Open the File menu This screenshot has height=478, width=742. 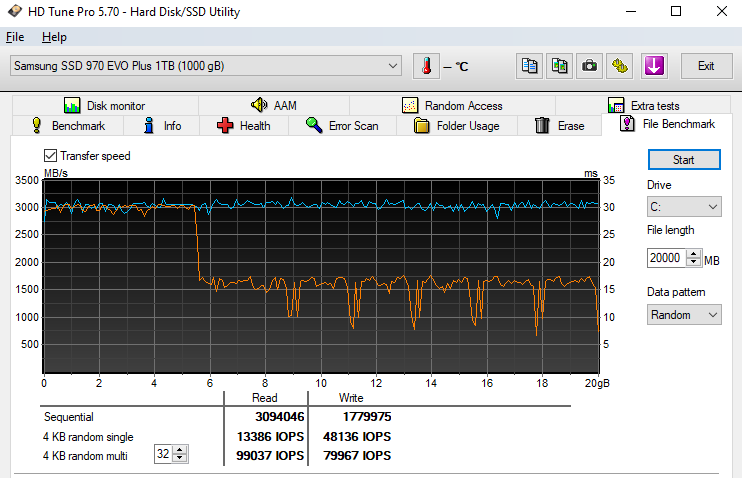coord(15,37)
